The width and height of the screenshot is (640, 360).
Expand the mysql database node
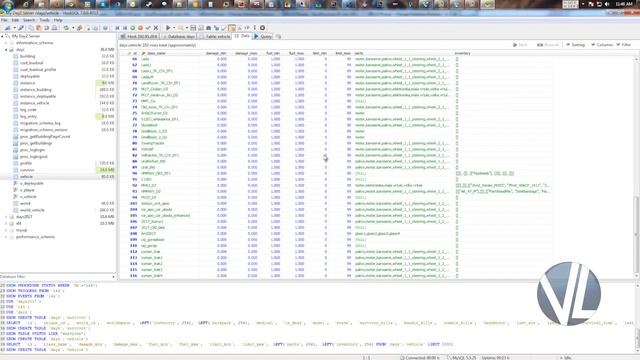point(6,230)
